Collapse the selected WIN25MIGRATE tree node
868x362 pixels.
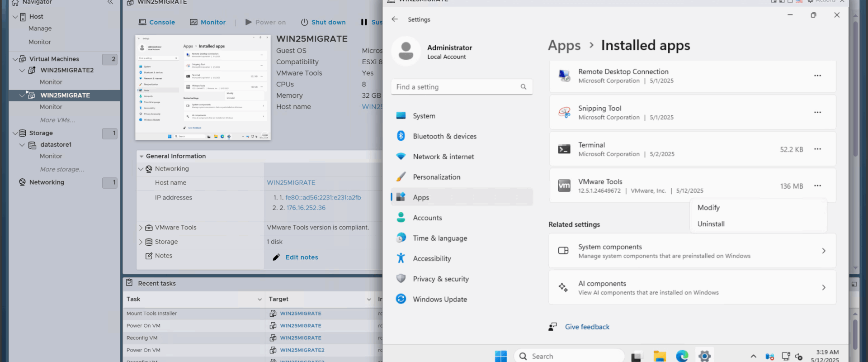22,95
